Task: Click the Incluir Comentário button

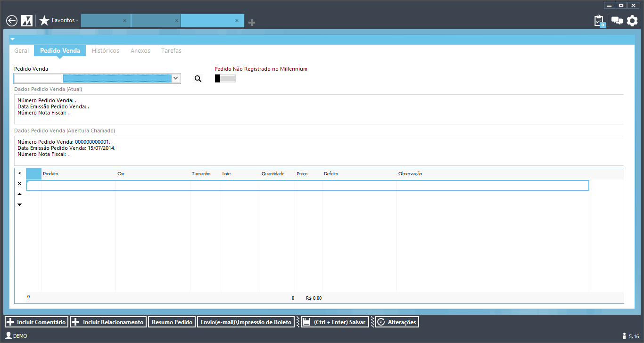Action: [36, 322]
